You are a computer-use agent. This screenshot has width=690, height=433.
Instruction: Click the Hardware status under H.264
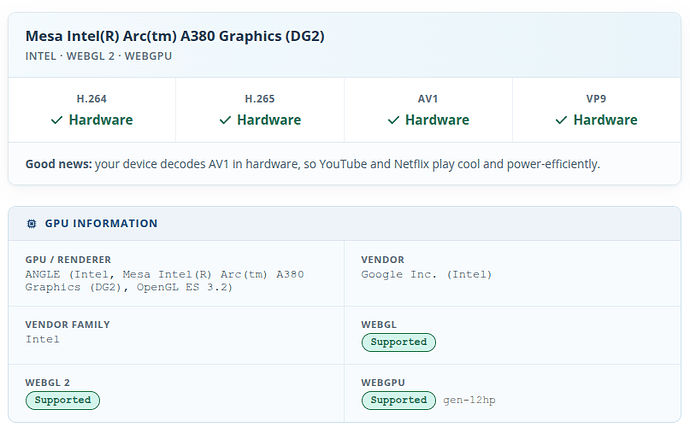point(101,120)
